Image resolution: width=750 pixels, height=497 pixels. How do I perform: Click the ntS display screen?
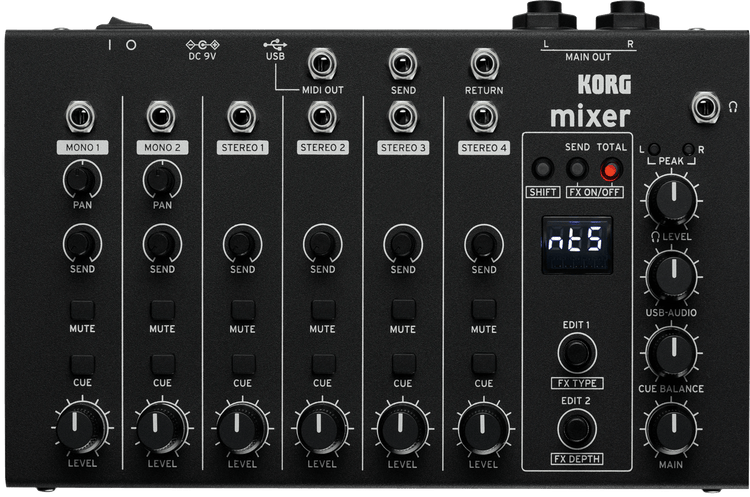click(577, 245)
